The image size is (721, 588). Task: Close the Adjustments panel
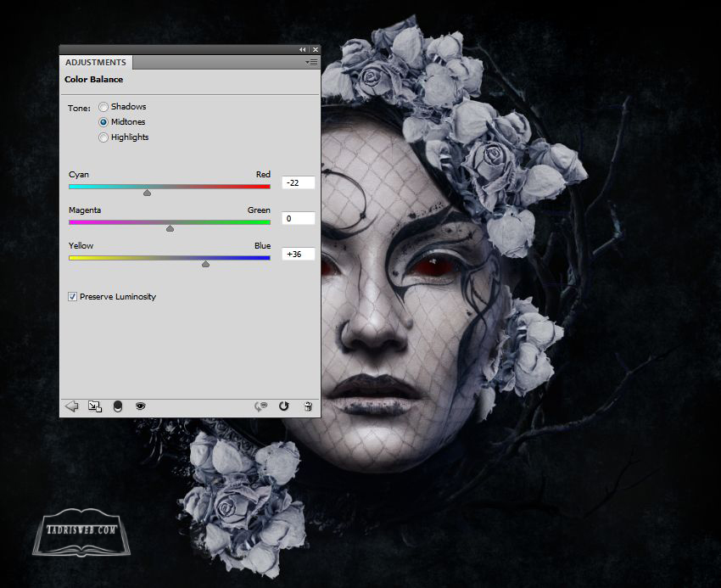point(315,50)
